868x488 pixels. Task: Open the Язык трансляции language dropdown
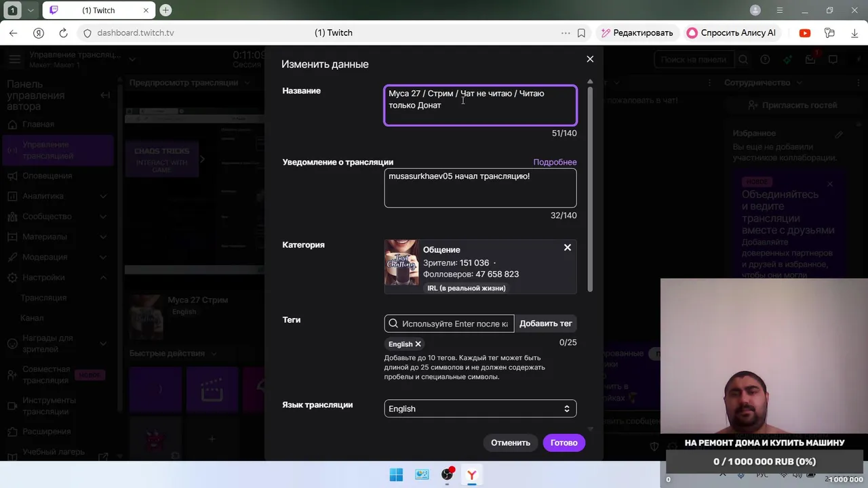pos(480,409)
